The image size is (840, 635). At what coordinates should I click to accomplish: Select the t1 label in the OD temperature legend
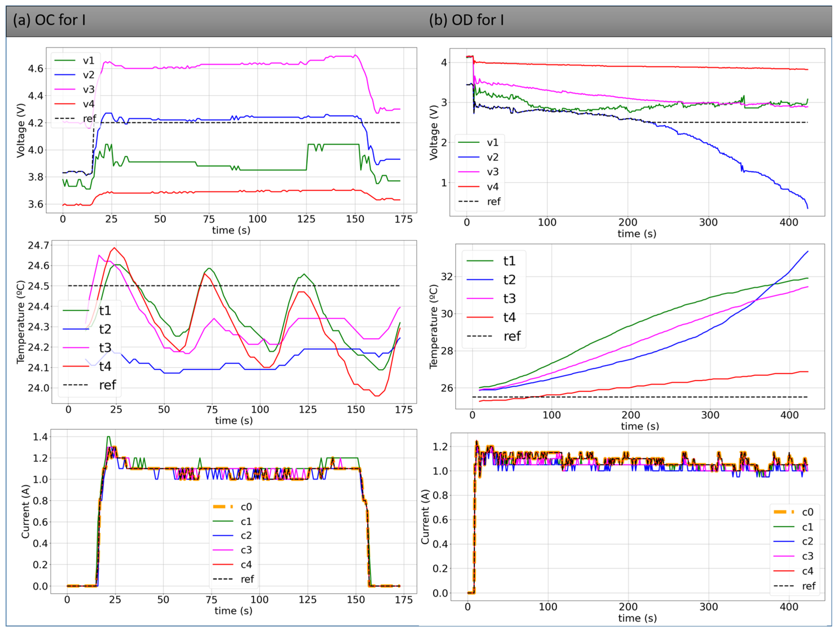coord(509,261)
